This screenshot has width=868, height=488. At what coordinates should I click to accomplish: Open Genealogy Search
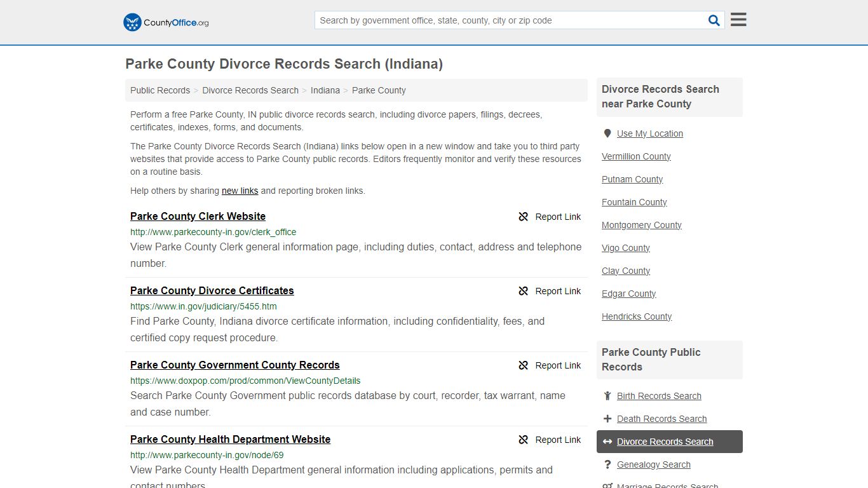click(x=653, y=464)
